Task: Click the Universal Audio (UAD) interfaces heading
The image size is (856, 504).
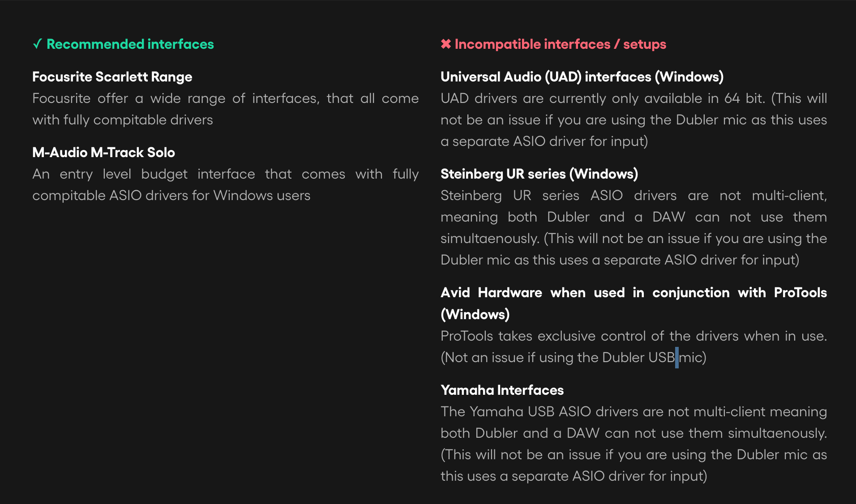Action: (x=582, y=77)
